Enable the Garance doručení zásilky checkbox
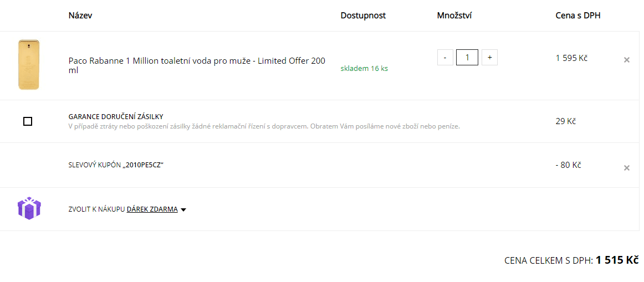644x282 pixels. 28,121
